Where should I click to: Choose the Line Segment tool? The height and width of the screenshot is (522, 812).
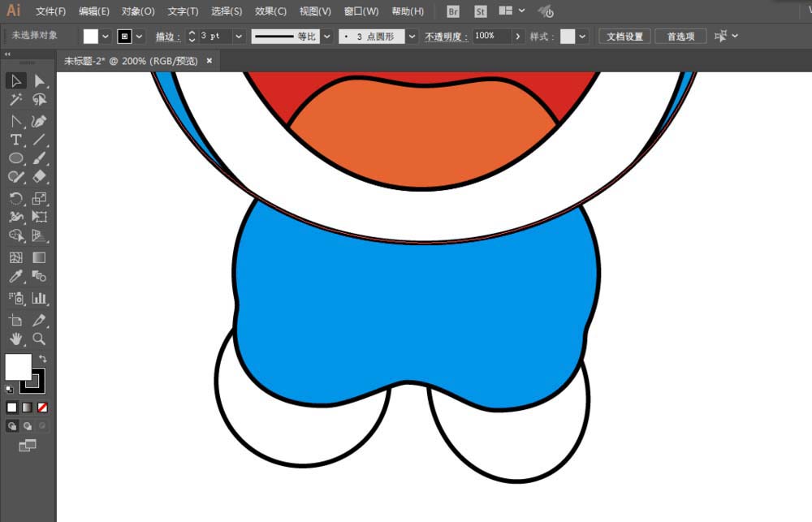39,140
